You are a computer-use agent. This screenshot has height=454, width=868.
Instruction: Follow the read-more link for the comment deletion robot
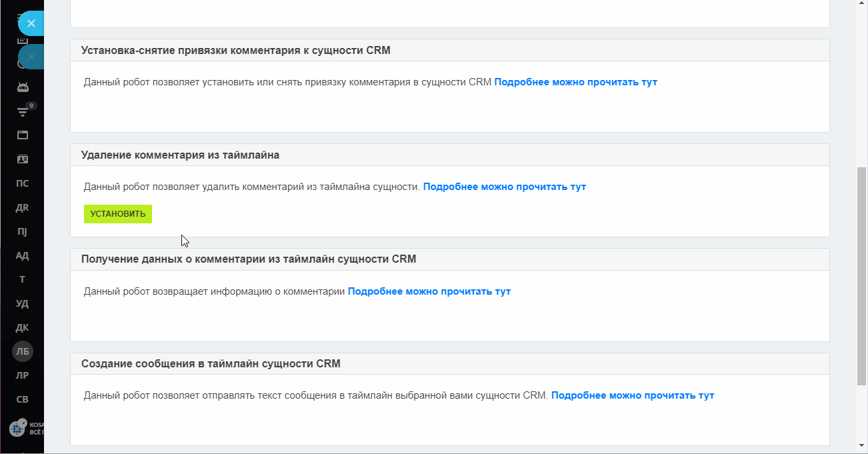tap(505, 187)
